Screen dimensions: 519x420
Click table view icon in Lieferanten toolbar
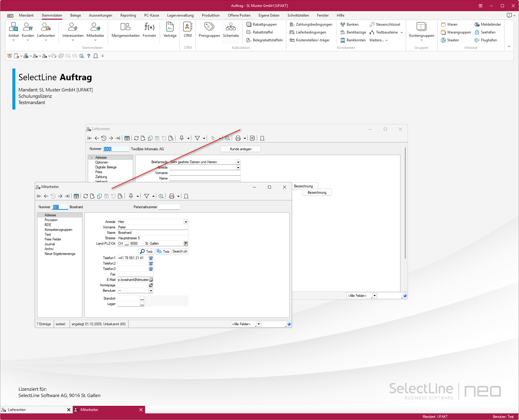tap(127, 138)
